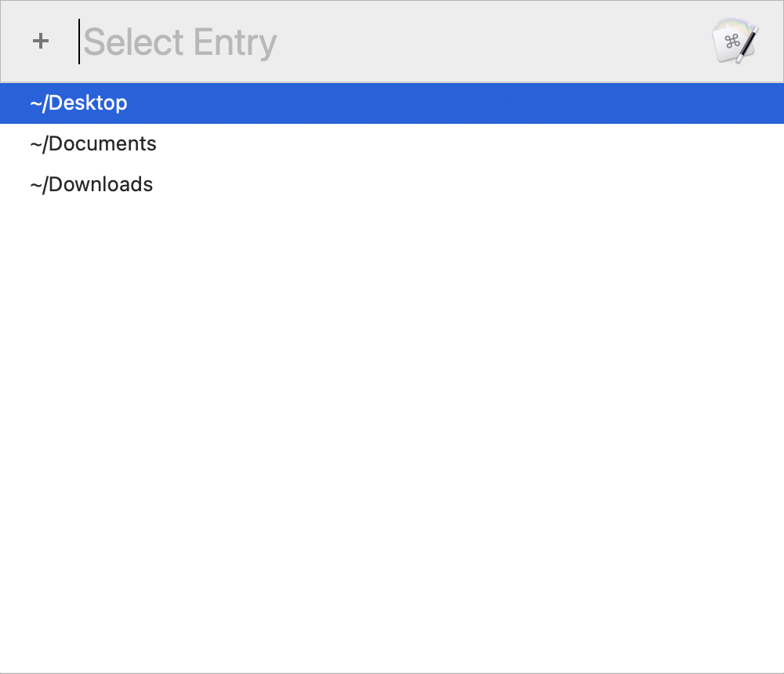Click the ~/Desktop list item text

click(x=78, y=103)
